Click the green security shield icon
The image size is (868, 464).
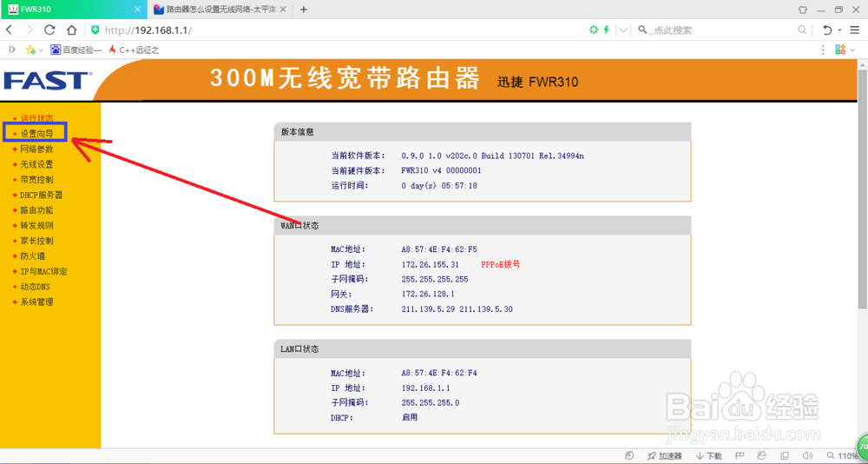[95, 30]
